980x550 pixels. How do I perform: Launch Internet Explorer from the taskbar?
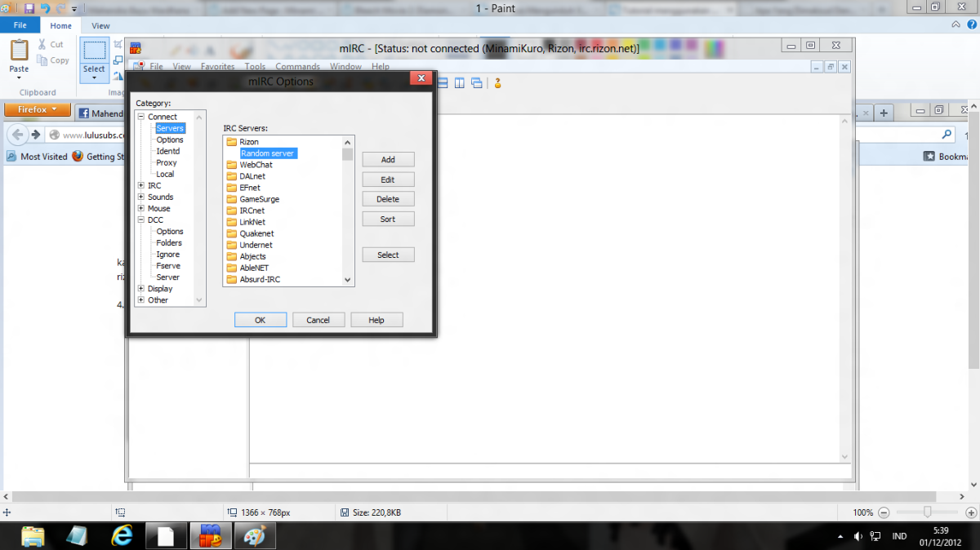pos(122,536)
